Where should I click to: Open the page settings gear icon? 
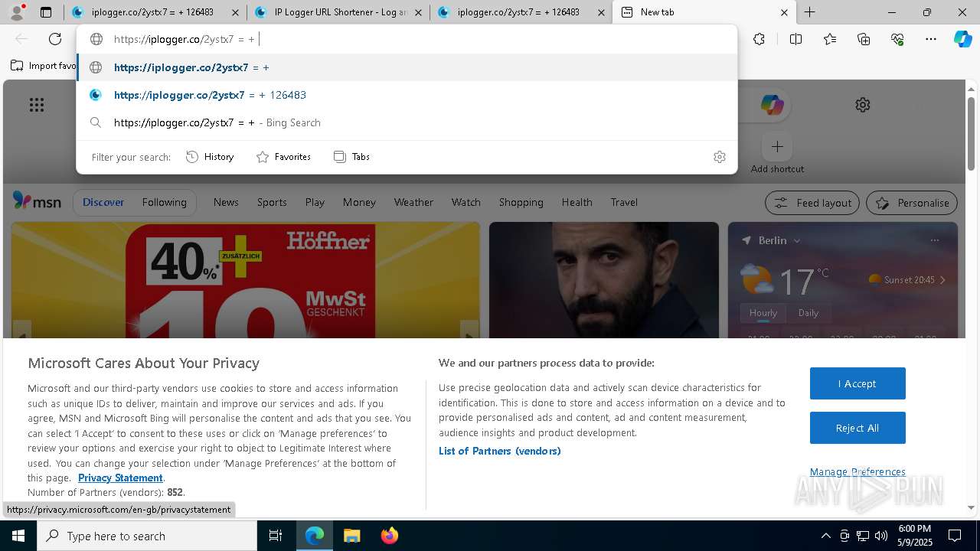coord(863,105)
